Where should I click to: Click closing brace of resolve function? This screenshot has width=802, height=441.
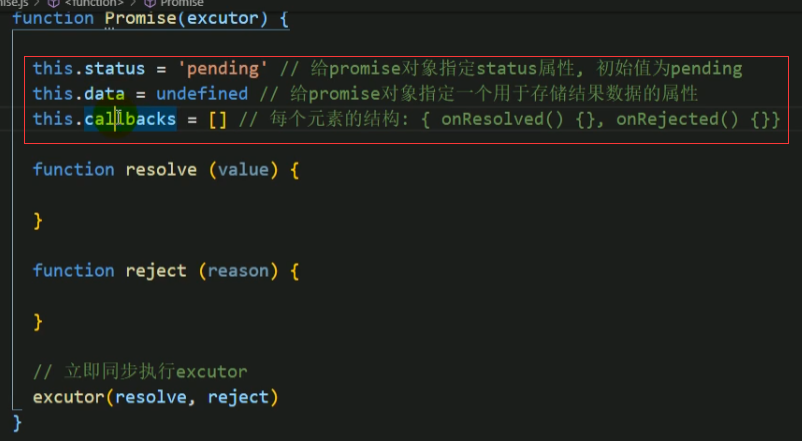38,221
